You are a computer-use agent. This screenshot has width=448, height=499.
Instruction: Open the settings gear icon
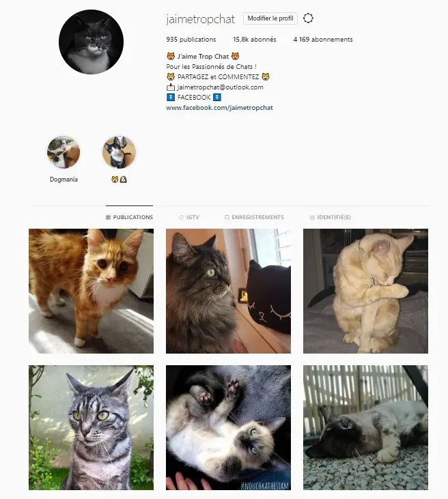click(x=308, y=18)
